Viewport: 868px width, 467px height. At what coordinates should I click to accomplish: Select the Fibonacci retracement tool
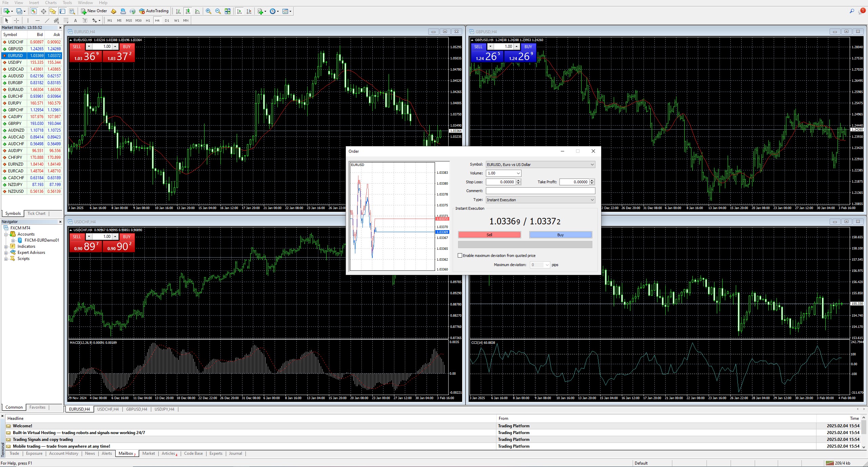66,20
